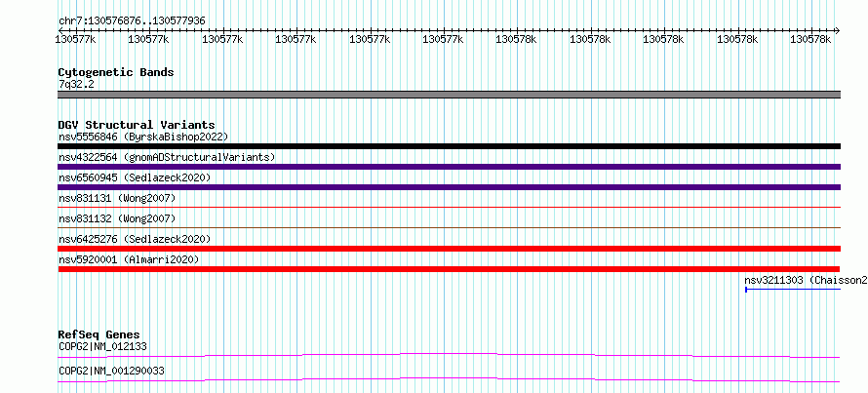Open nsv831132 (Wong2007) variant label
This screenshot has width=868, height=393.
(117, 218)
